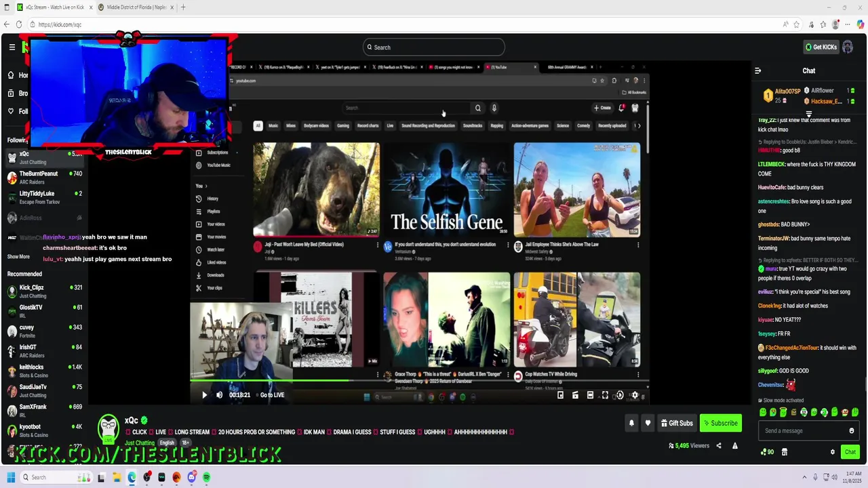Open the hamburger menu on Kick

[x=12, y=47]
